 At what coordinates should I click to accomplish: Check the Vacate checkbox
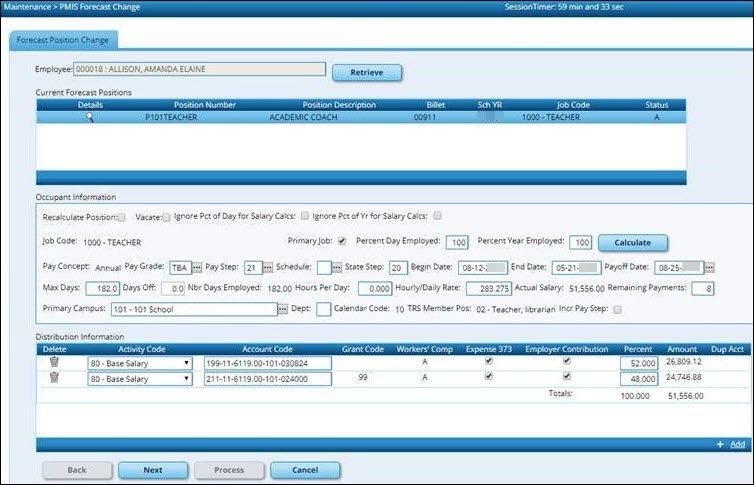coord(165,216)
